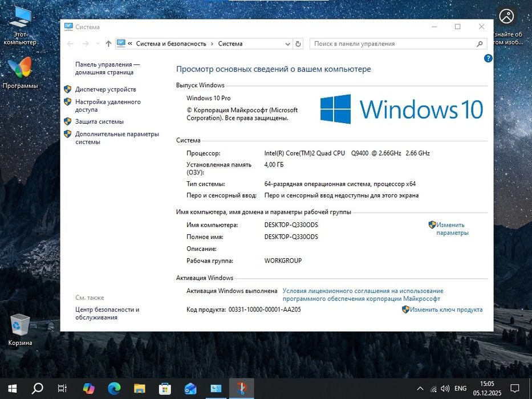The image size is (532, 399).
Task: Click the desktop spotlight icon at top right
Action: (x=506, y=17)
